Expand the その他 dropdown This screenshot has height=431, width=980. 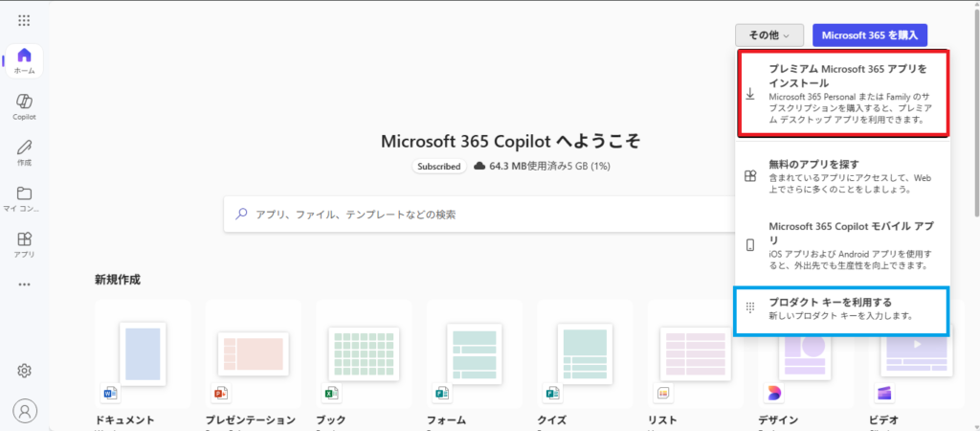[x=769, y=35]
